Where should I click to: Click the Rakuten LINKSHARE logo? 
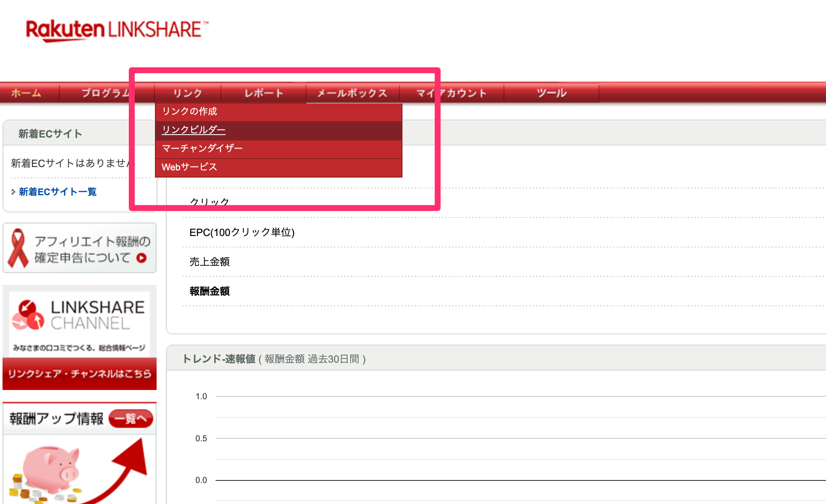point(117,30)
